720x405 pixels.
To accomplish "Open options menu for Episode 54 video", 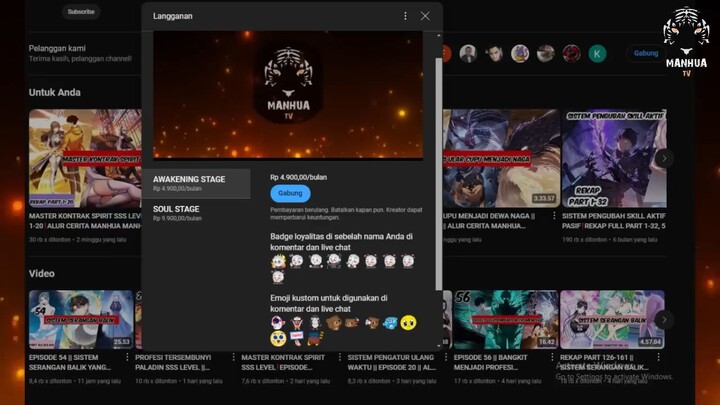I will (x=127, y=357).
